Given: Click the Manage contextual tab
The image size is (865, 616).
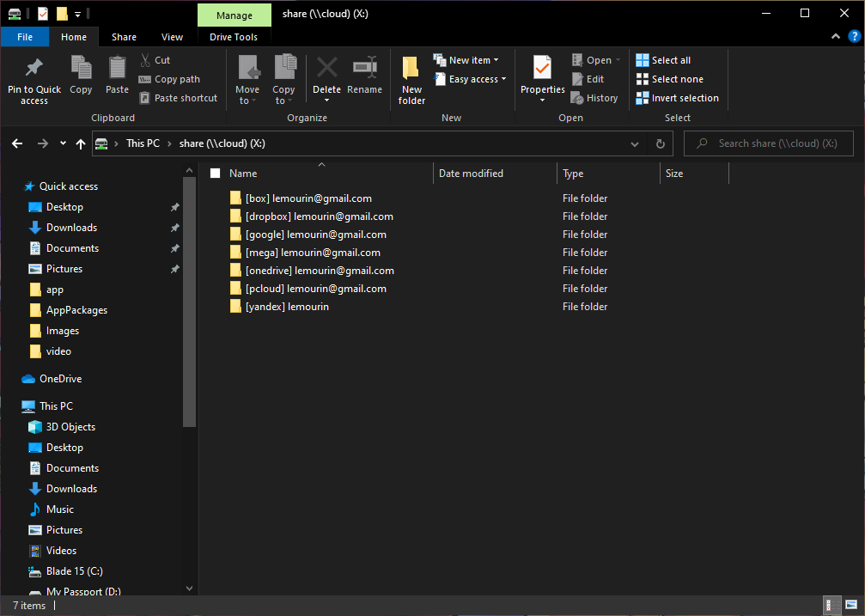Looking at the screenshot, I should (235, 15).
